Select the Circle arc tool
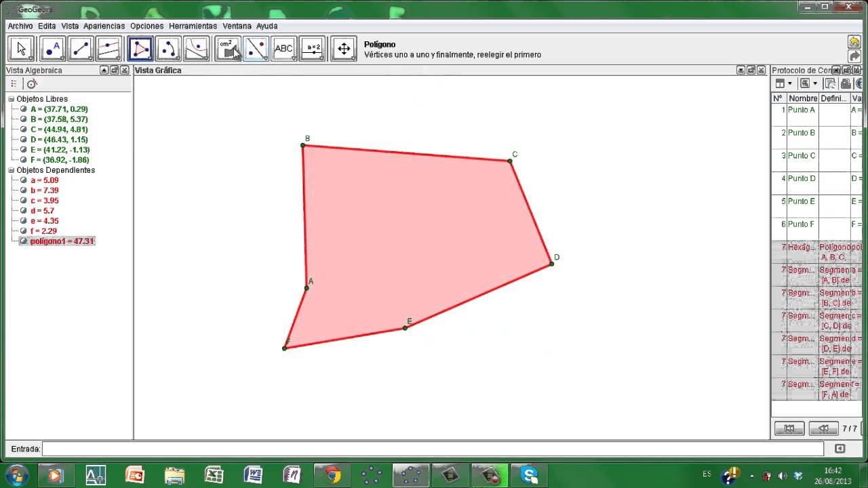The height and width of the screenshot is (488, 868). coord(168,49)
